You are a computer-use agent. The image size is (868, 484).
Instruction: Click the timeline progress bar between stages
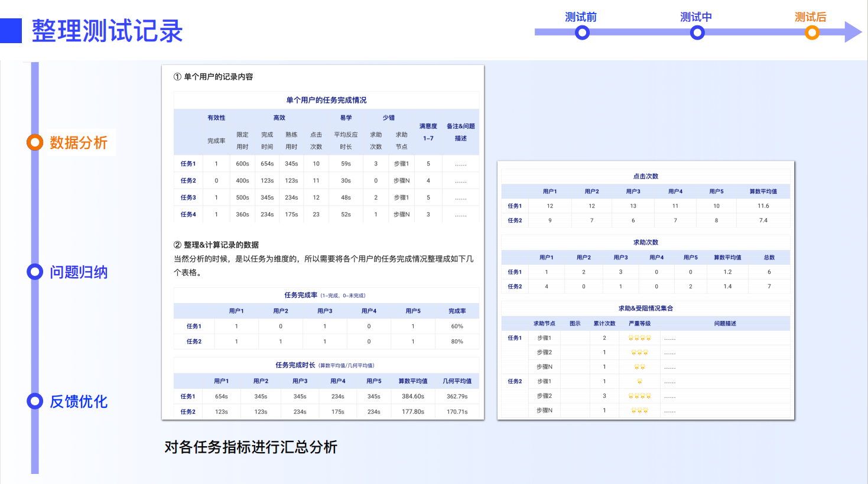coord(638,32)
